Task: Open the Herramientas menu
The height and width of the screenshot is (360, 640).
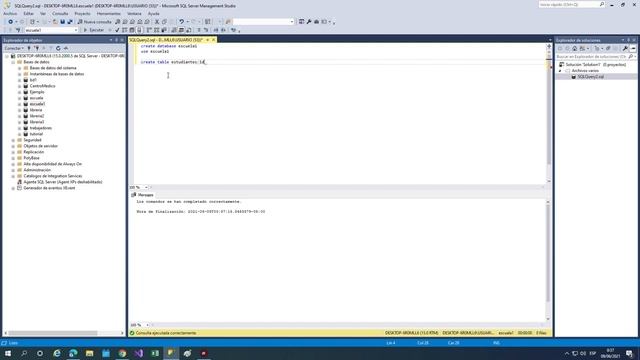Action: pyautogui.click(x=109, y=13)
